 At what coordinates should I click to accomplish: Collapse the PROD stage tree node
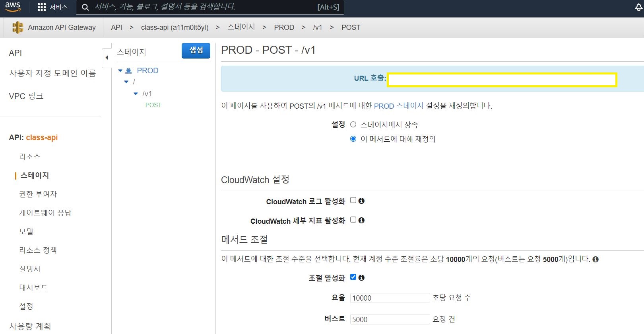pos(120,71)
